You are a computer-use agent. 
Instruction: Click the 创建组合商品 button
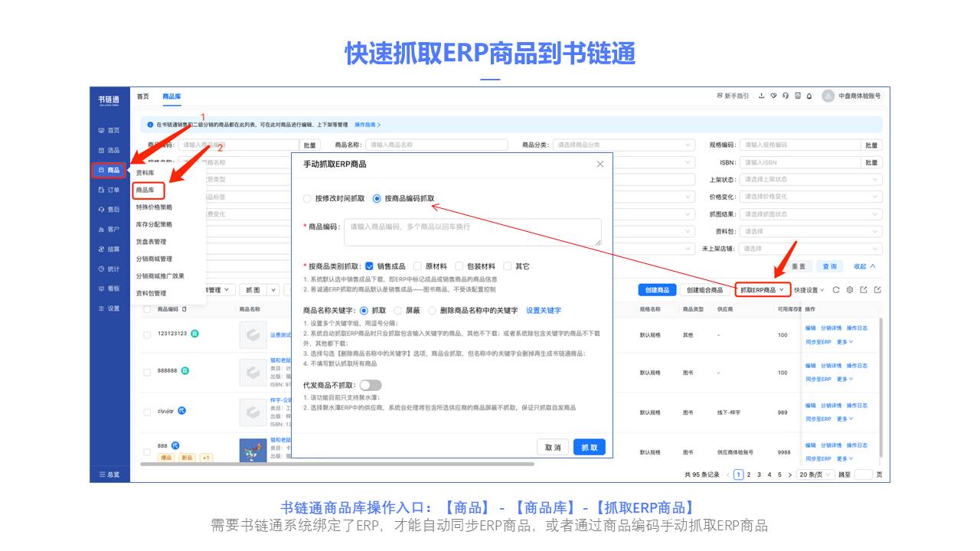(704, 290)
